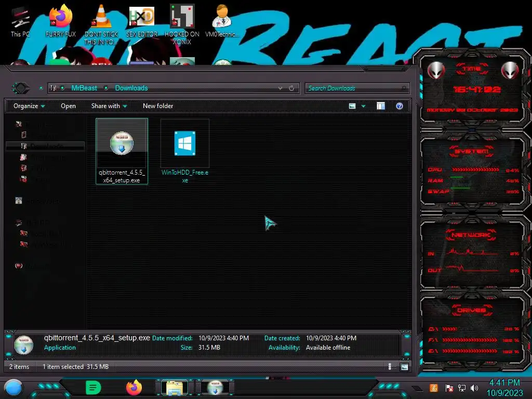Click the 31.5 MB size value
The height and width of the screenshot is (399, 532).
pyautogui.click(x=209, y=348)
